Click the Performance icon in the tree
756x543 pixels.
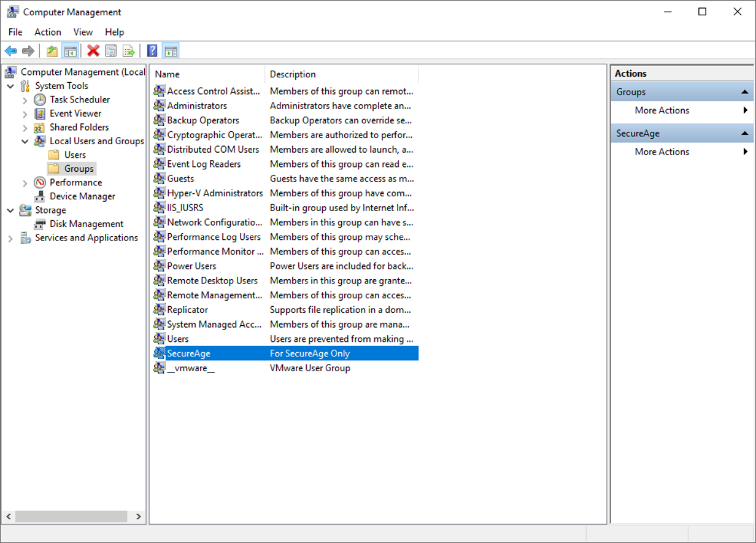[x=40, y=182]
